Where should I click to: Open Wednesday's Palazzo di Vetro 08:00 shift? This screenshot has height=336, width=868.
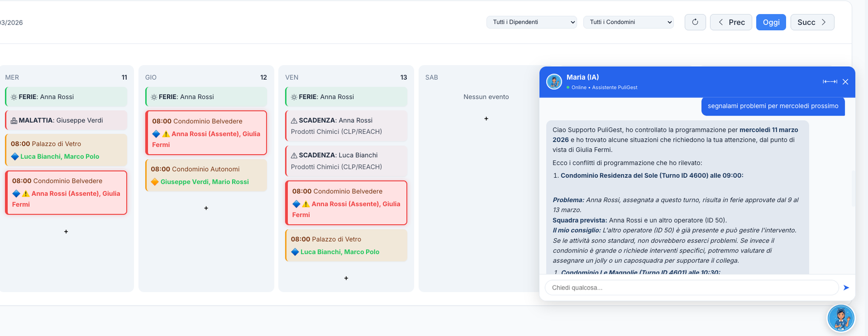pos(66,150)
